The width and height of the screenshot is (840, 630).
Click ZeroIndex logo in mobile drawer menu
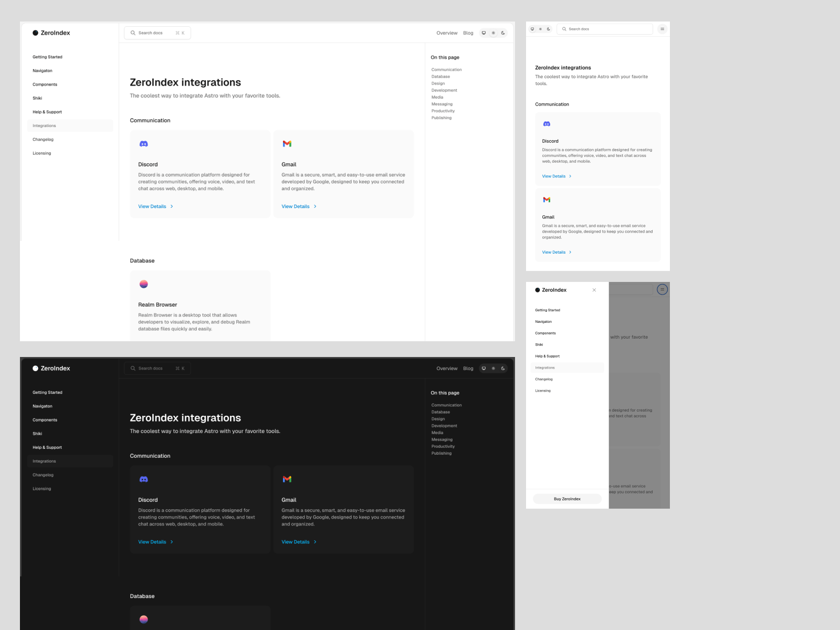coord(551,290)
